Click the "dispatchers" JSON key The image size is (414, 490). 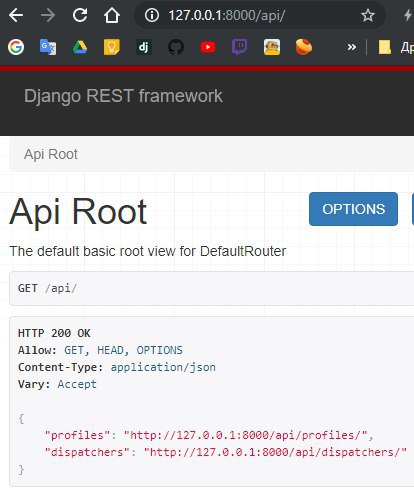[87, 452]
